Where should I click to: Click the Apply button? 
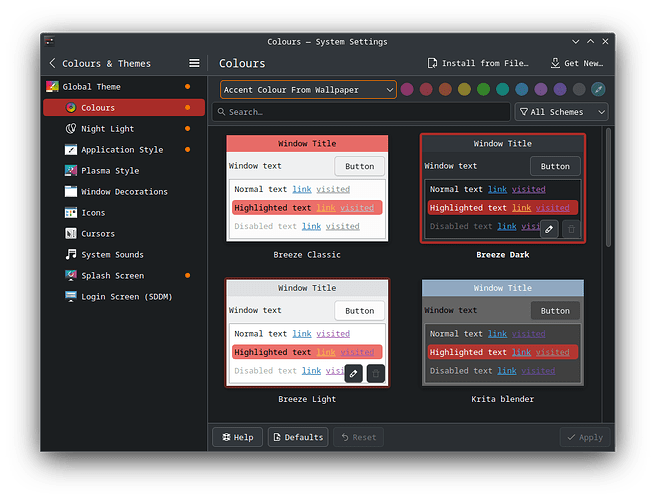pyautogui.click(x=585, y=437)
